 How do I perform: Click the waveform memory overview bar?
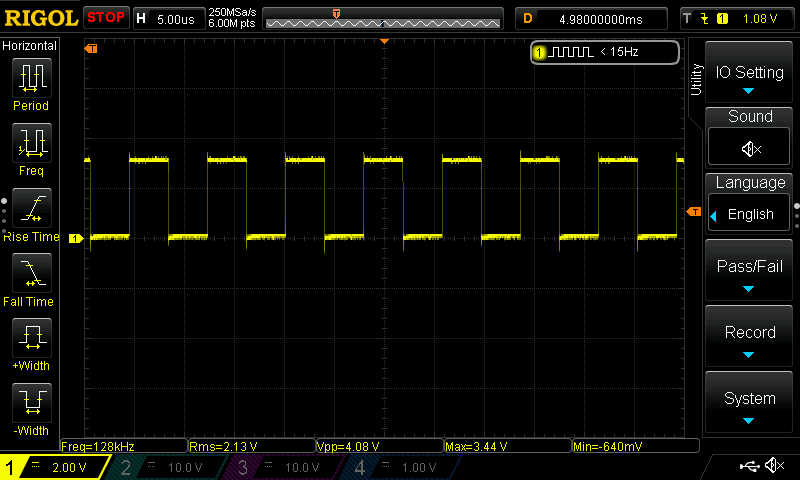coord(383,19)
